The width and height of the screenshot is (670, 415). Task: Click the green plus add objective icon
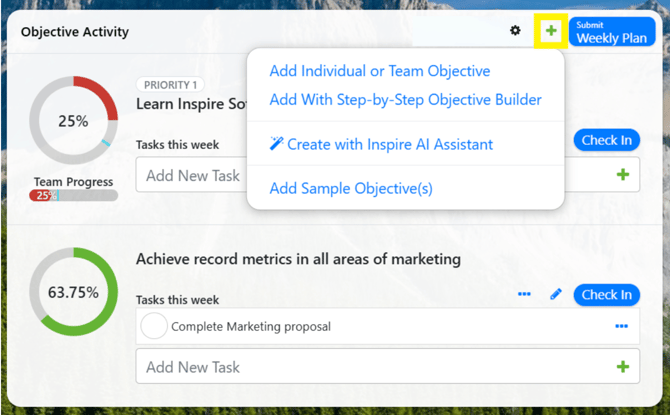(551, 30)
